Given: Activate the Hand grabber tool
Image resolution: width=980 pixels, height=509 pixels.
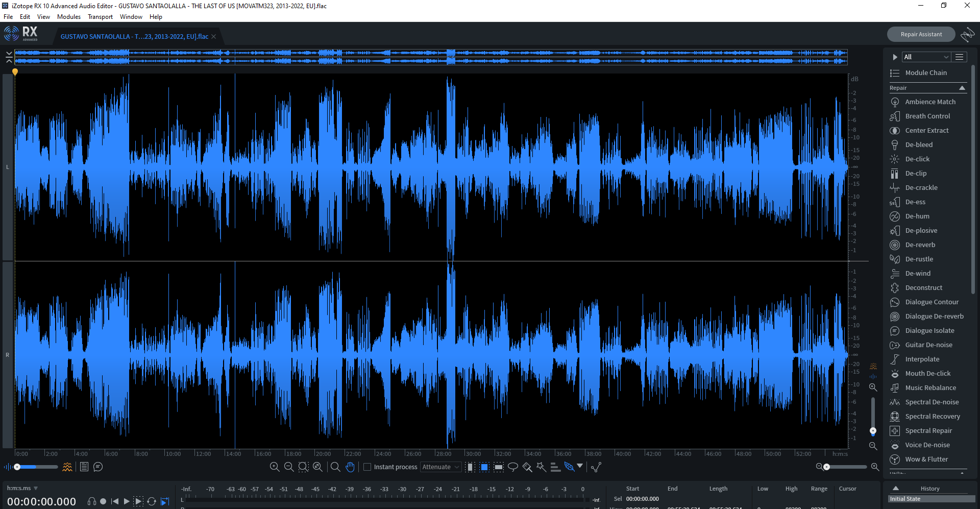Looking at the screenshot, I should [350, 467].
